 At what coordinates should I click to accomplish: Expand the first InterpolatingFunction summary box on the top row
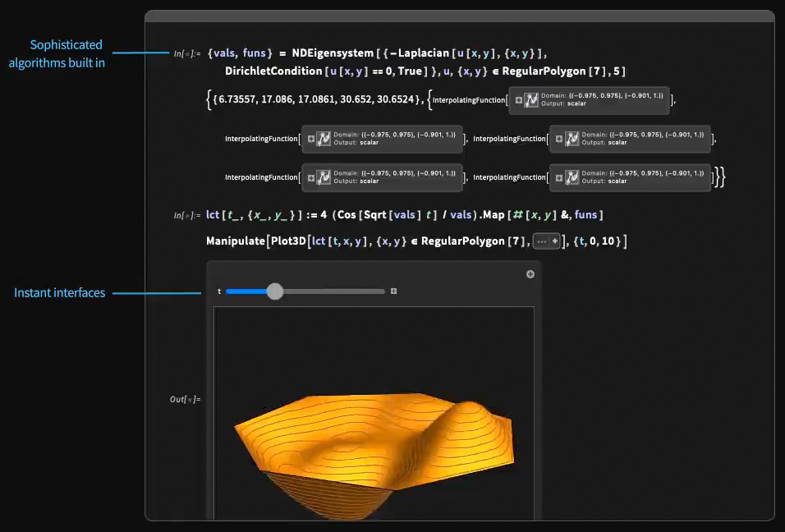[517, 99]
